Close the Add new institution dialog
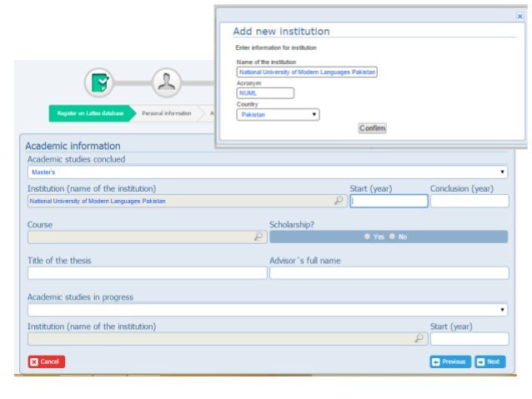Image resolution: width=532 pixels, height=399 pixels. tap(519, 16)
